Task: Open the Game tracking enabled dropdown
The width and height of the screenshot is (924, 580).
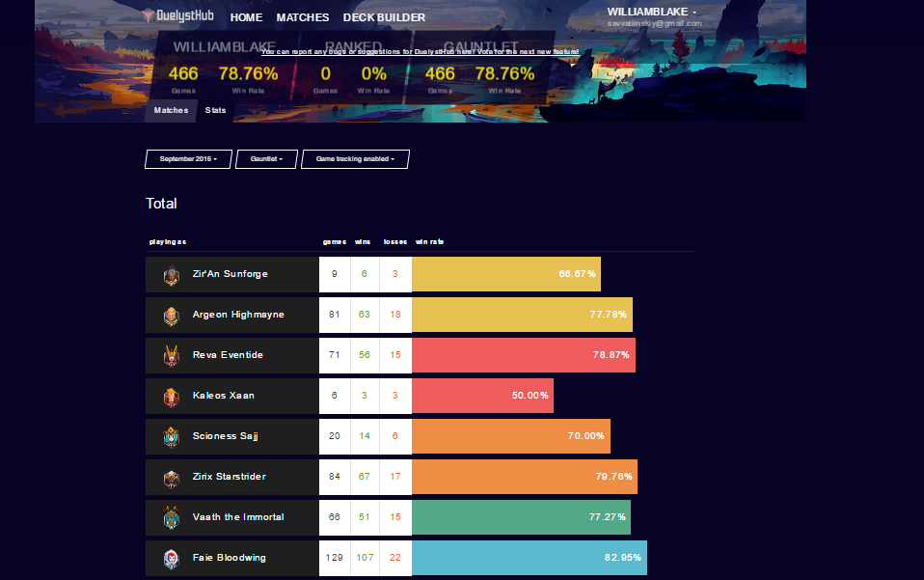Action: coord(355,159)
